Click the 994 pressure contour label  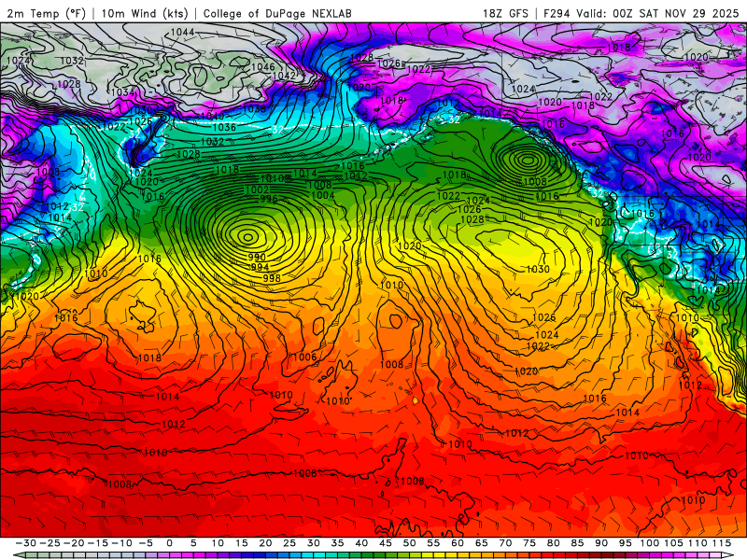260,267
